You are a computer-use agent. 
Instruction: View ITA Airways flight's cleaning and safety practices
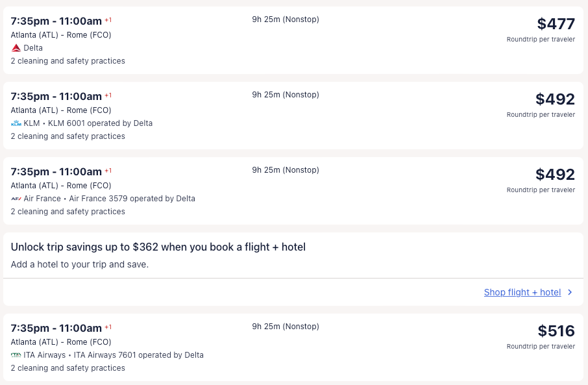tap(68, 368)
